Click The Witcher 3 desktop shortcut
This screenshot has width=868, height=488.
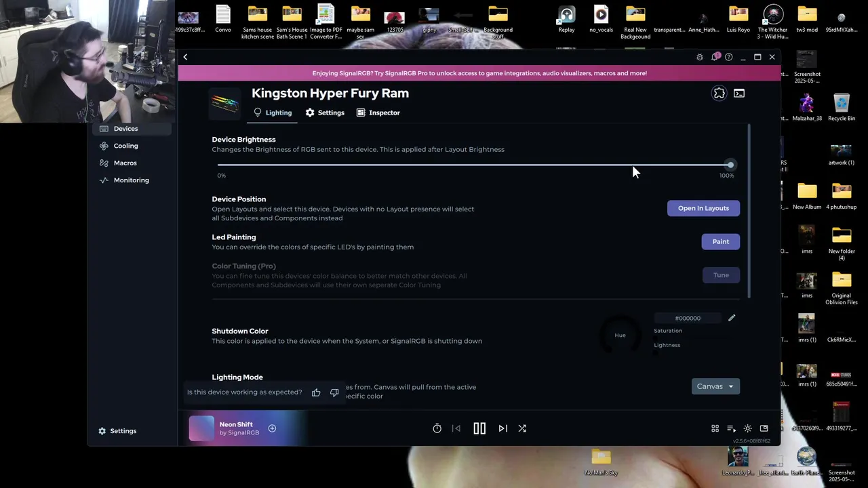[773, 22]
